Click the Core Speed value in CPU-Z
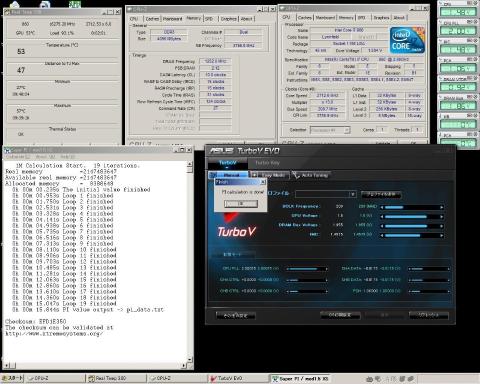This screenshot has width=480, height=384. coord(327,96)
